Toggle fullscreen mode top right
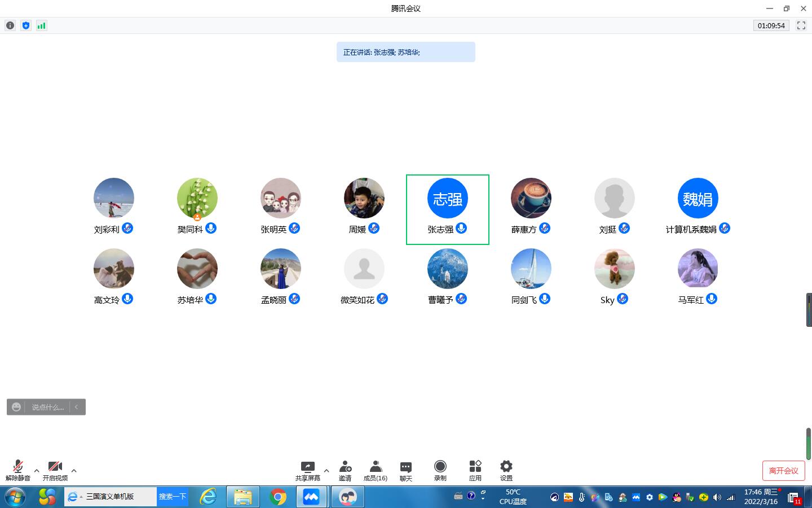Viewport: 812px width, 508px height. point(801,25)
